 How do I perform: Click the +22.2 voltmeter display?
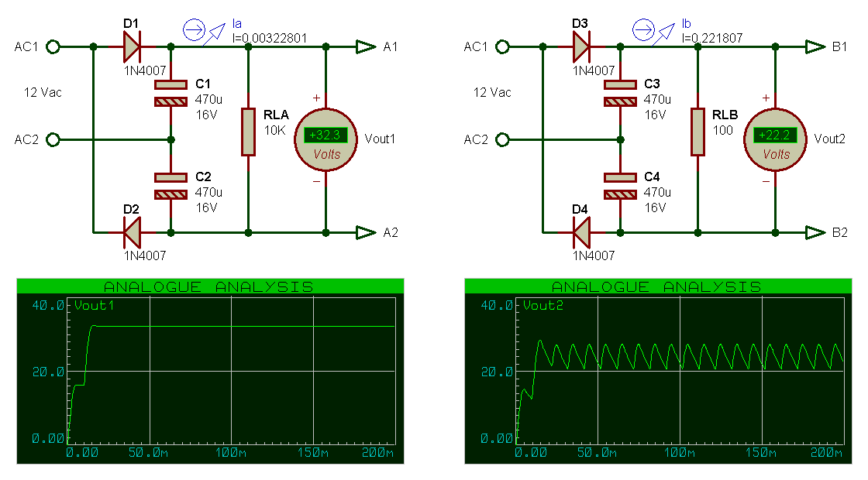[x=775, y=135]
